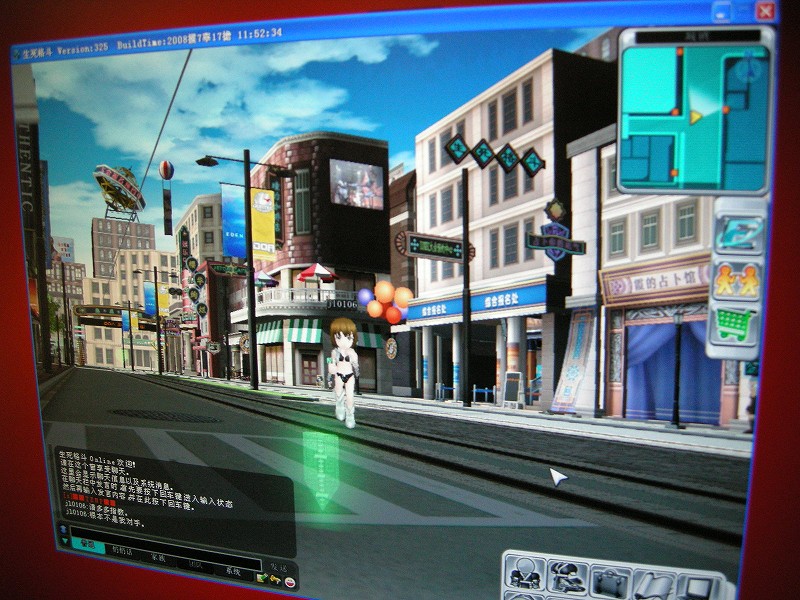Viewport: 800px width, 600px height.
Task: Open the computer monitor system icon
Action: click(x=698, y=588)
